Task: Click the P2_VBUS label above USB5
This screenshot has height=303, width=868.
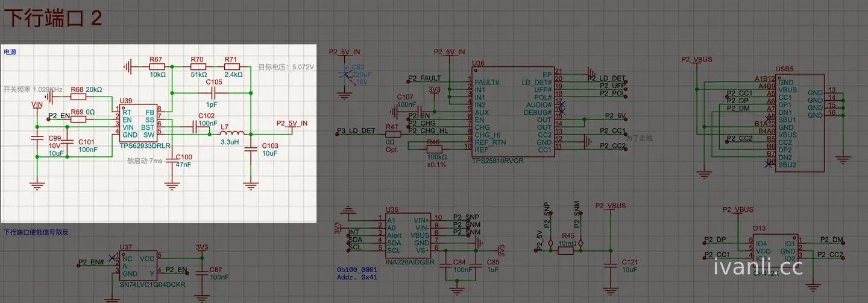Action: pyautogui.click(x=697, y=59)
